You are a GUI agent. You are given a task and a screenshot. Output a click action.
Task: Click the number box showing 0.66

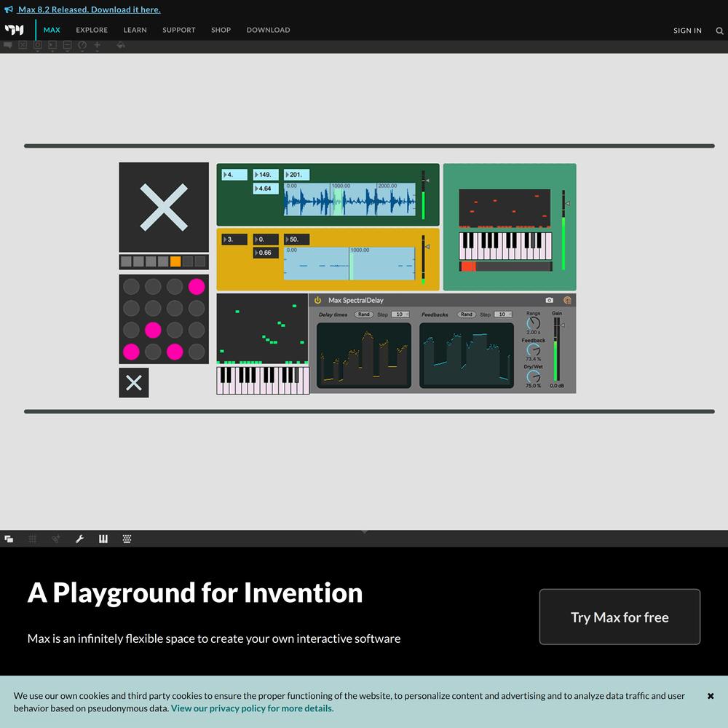tap(266, 253)
